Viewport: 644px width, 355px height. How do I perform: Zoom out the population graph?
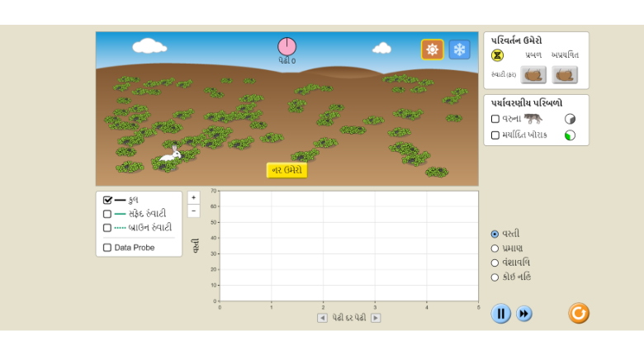[193, 211]
